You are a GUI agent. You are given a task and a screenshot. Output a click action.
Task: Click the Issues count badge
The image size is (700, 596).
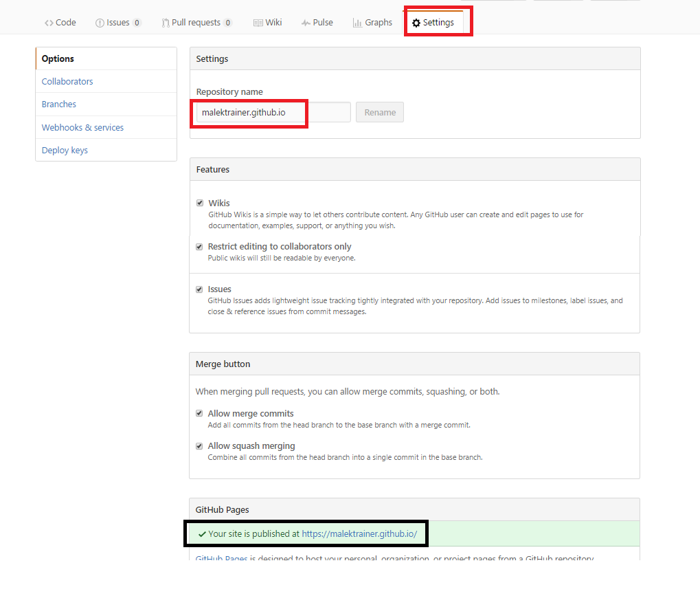point(137,23)
